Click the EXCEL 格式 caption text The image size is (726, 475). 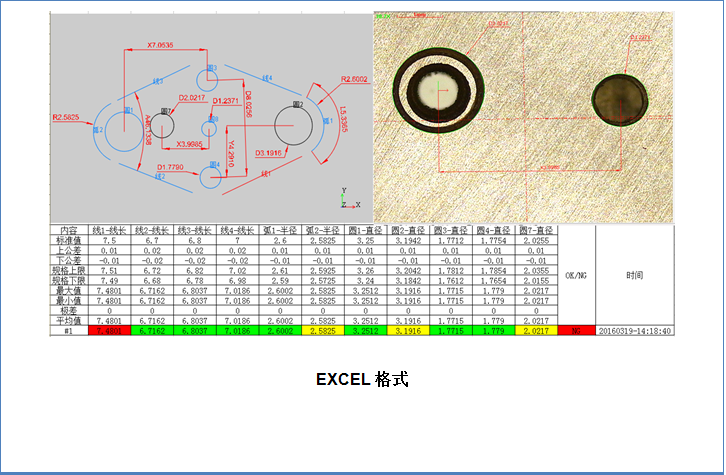[x=362, y=380]
